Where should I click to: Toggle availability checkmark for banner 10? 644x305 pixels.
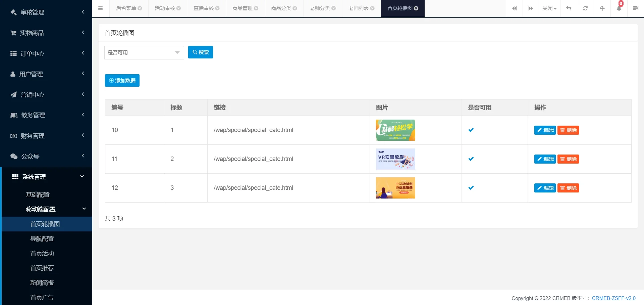(x=471, y=130)
